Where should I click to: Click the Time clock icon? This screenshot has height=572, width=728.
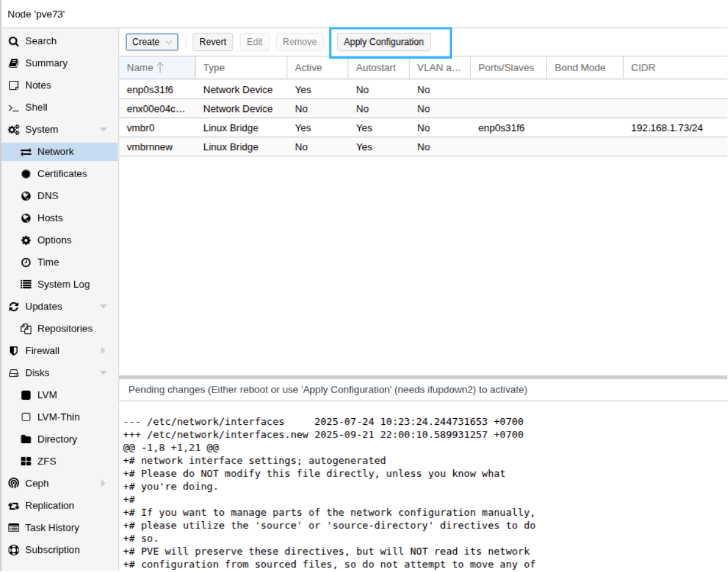pos(26,263)
